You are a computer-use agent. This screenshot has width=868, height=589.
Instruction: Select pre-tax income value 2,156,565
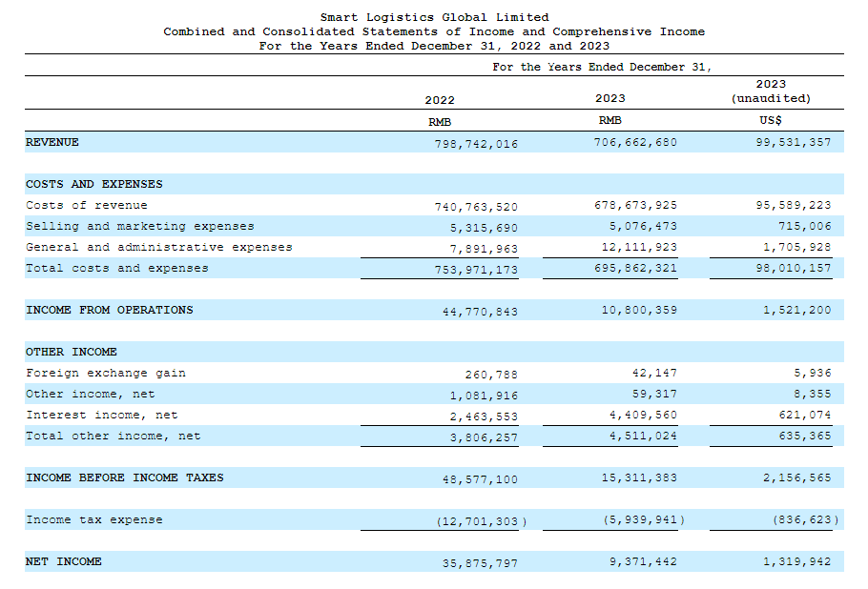(797, 477)
